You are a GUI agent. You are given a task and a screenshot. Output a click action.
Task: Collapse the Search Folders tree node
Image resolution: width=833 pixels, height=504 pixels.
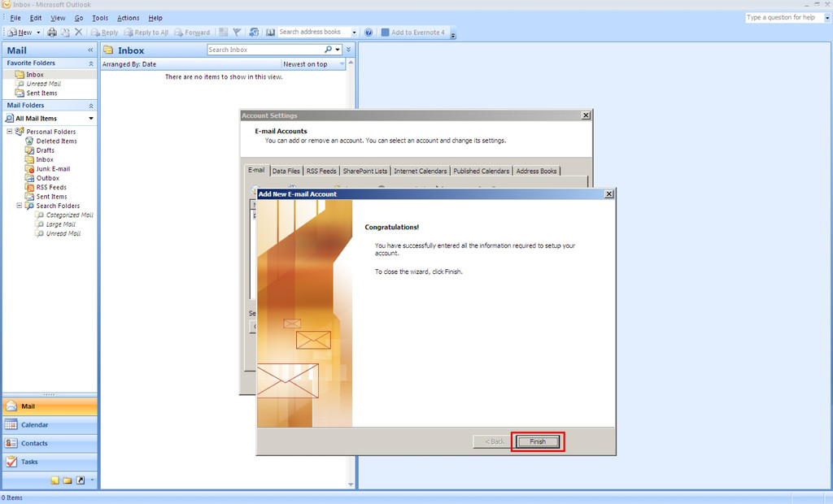(x=20, y=206)
